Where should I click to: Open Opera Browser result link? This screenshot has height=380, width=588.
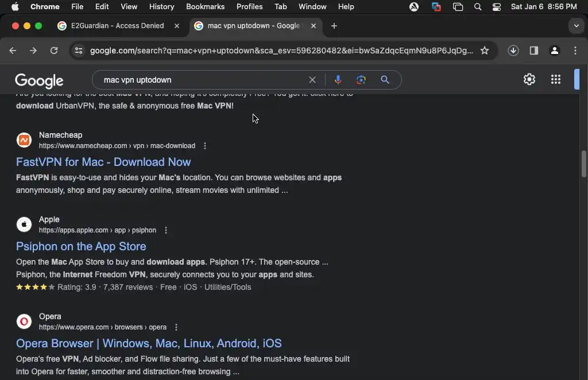pos(149,343)
